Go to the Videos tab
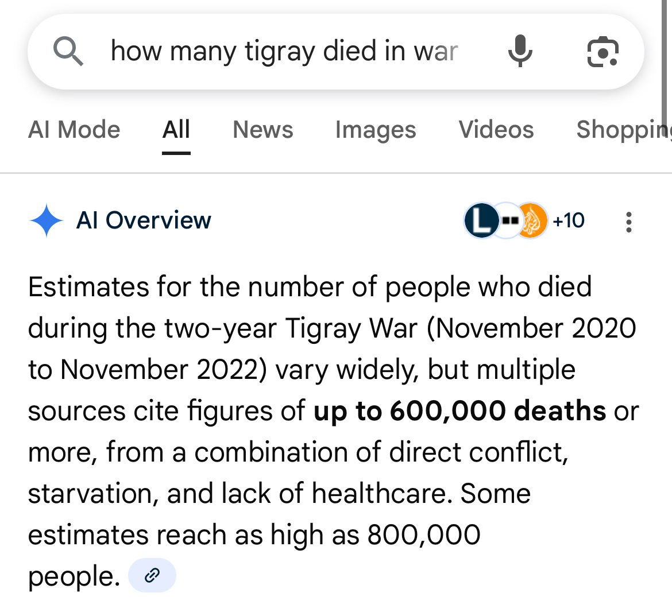Screen dimensions: 672x616 (x=496, y=130)
